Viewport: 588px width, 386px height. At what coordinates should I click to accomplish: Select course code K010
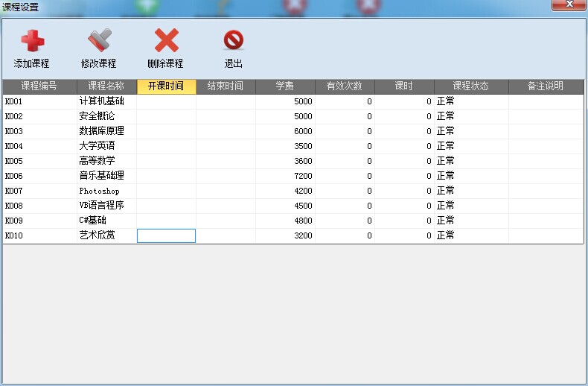point(14,235)
